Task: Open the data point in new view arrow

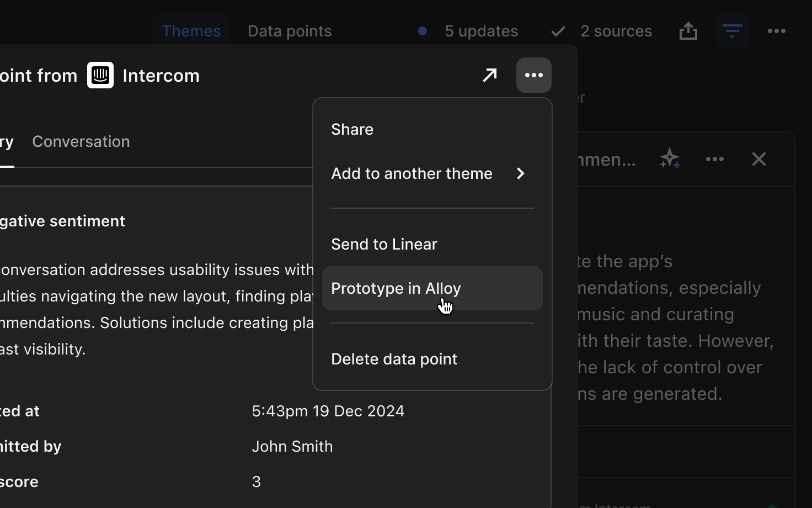Action: click(490, 75)
